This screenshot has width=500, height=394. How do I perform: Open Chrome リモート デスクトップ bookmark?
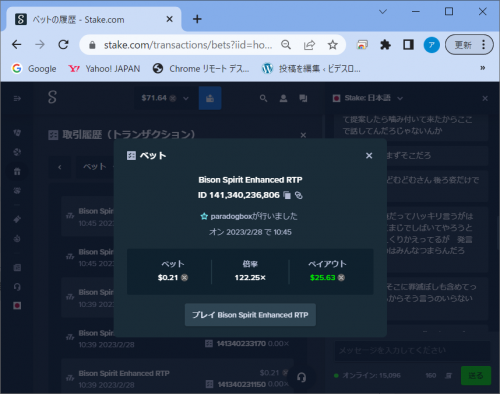(x=201, y=69)
